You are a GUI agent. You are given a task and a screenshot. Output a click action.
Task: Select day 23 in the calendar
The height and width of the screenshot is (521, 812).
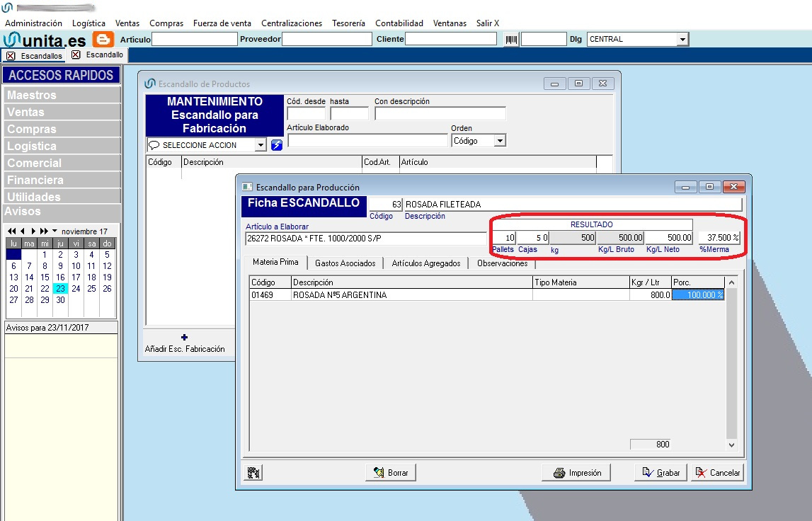click(61, 289)
